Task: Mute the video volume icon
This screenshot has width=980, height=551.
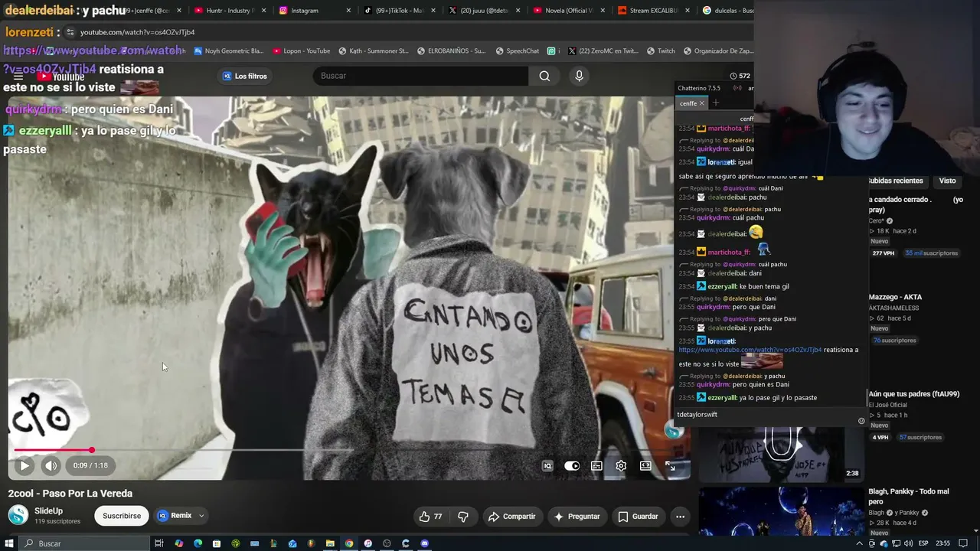Action: click(51, 465)
